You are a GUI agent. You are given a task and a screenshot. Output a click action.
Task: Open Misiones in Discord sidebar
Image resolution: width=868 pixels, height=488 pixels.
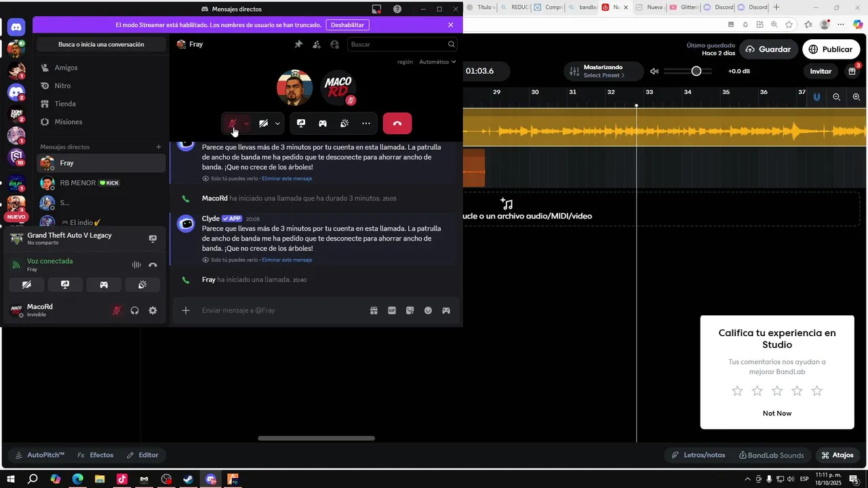coord(101,122)
